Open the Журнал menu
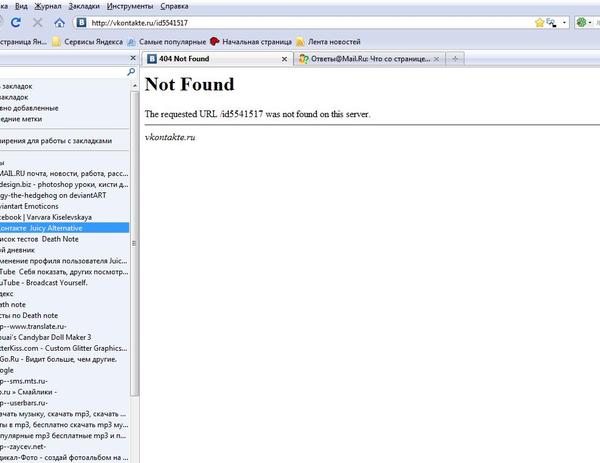Screen dimensions: 600x463 [48, 7]
